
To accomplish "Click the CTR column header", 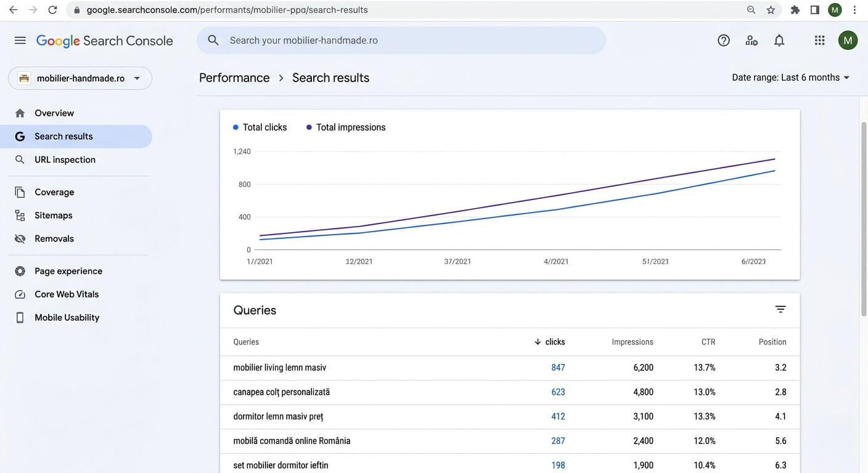I will coord(708,342).
